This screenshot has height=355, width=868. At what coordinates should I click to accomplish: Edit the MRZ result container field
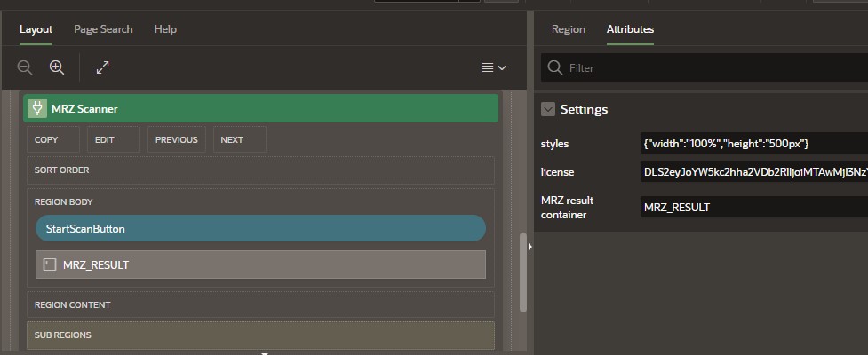752,208
